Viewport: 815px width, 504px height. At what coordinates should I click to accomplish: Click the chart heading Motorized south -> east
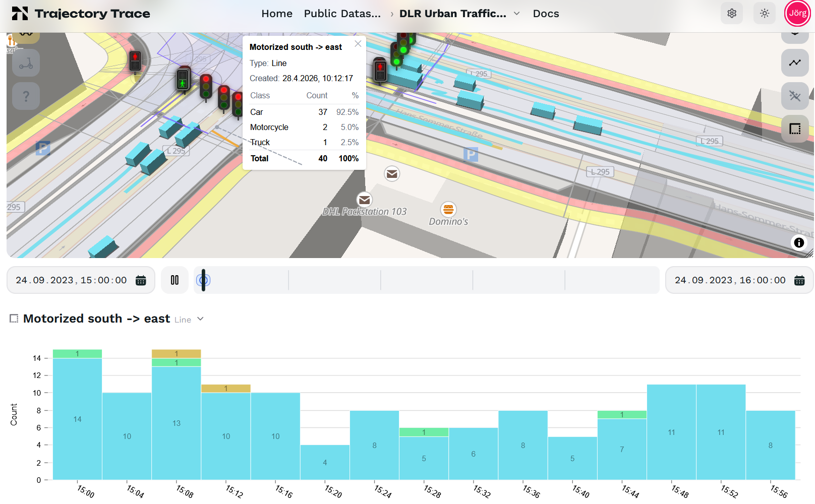coord(97,319)
